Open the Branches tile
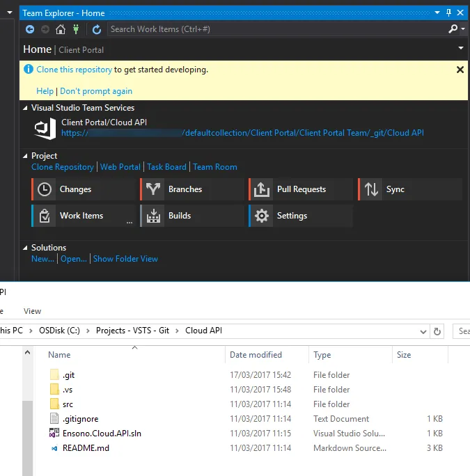Image resolution: width=470 pixels, height=476 pixels. 191,189
